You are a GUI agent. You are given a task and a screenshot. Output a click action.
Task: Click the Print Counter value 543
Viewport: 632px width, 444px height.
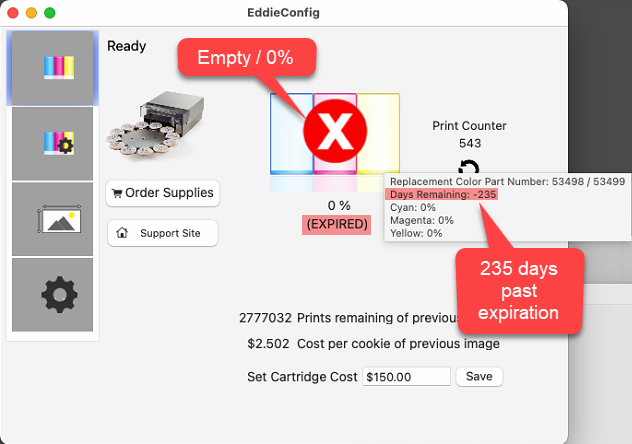click(469, 143)
